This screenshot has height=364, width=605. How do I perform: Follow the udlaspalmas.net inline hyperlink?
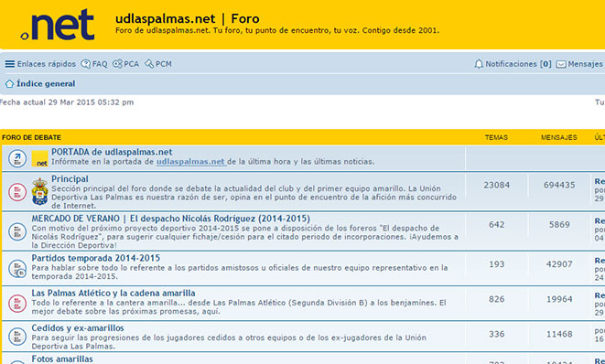point(190,162)
